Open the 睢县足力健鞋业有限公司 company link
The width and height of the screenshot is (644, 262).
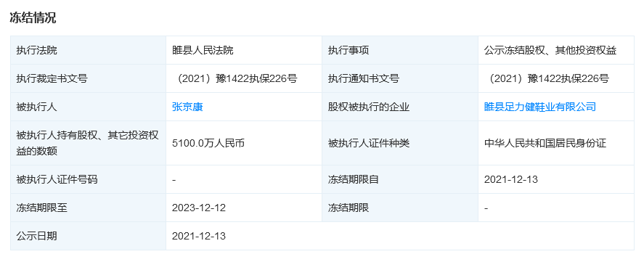pyautogui.click(x=540, y=107)
